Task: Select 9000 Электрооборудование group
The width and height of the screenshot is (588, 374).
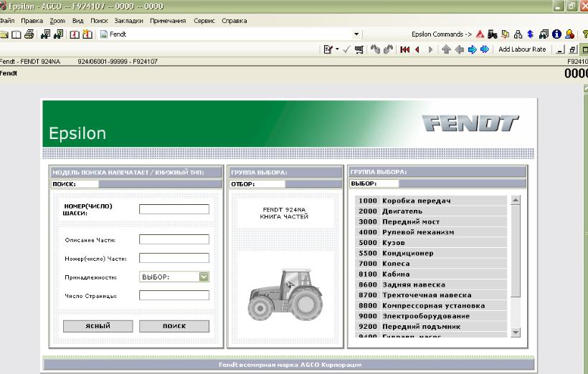Action: [431, 316]
